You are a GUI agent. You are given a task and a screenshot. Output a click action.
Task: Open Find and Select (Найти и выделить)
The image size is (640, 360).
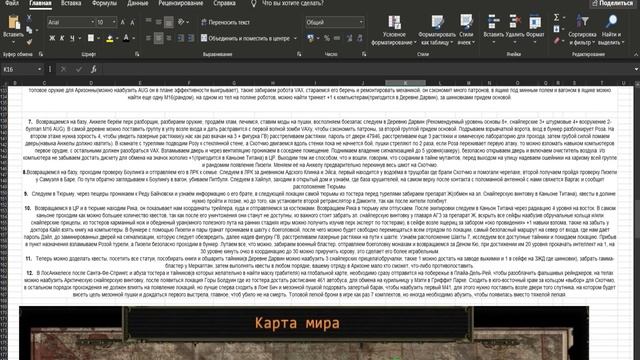pos(611,30)
